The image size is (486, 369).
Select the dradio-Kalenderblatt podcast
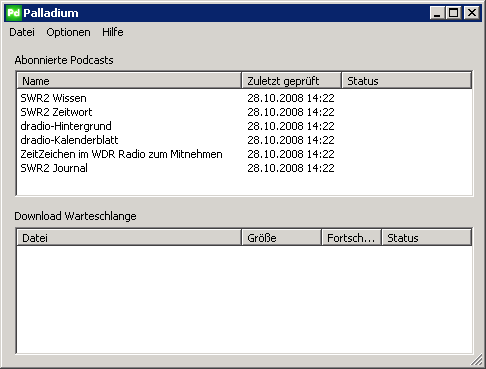69,140
